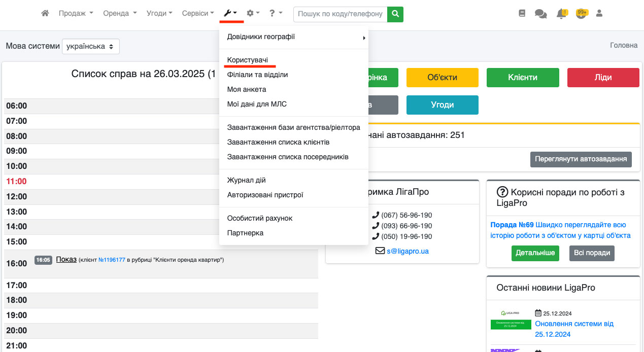Choose Журнал дій menu entry

pyautogui.click(x=246, y=180)
